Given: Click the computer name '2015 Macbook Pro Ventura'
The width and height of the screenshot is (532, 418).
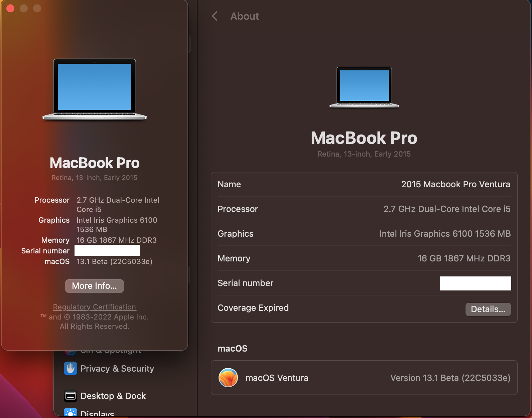Looking at the screenshot, I should point(456,184).
